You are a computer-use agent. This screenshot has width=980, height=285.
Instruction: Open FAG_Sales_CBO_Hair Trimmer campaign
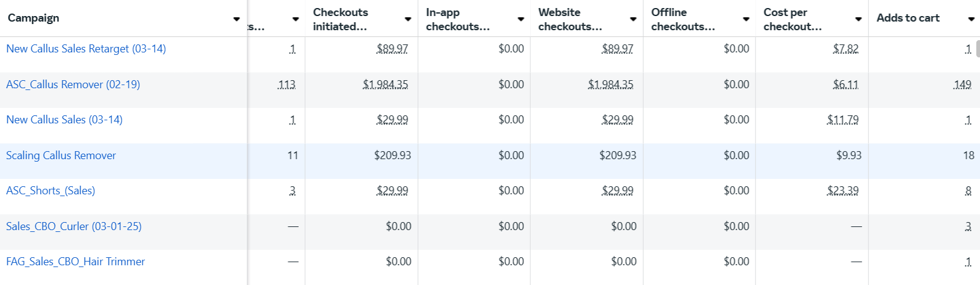pyautogui.click(x=75, y=262)
